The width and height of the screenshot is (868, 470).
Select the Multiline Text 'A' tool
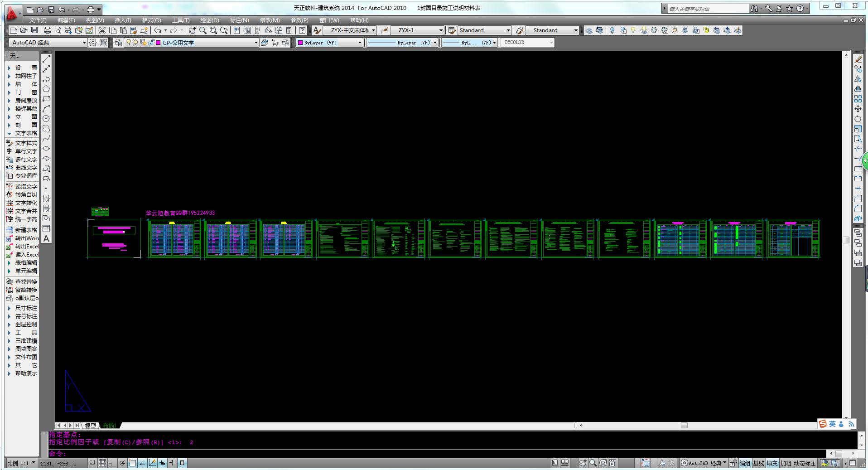pyautogui.click(x=46, y=239)
